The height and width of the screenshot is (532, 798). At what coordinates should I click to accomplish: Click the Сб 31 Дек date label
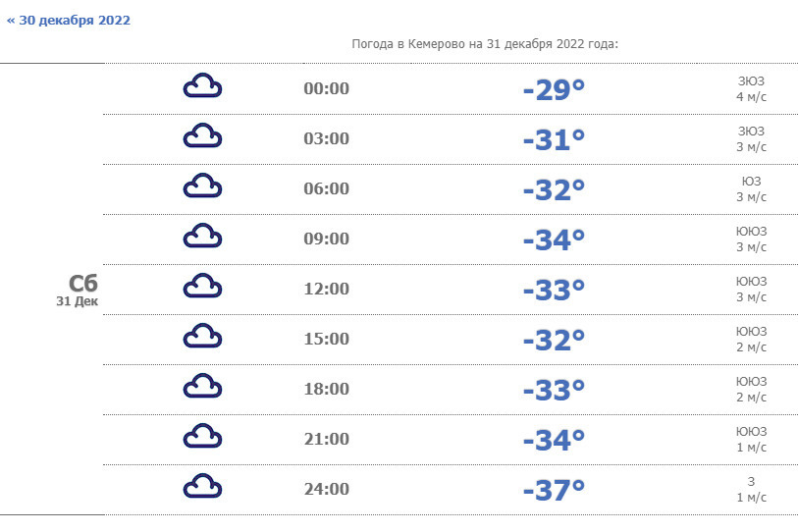point(78,290)
